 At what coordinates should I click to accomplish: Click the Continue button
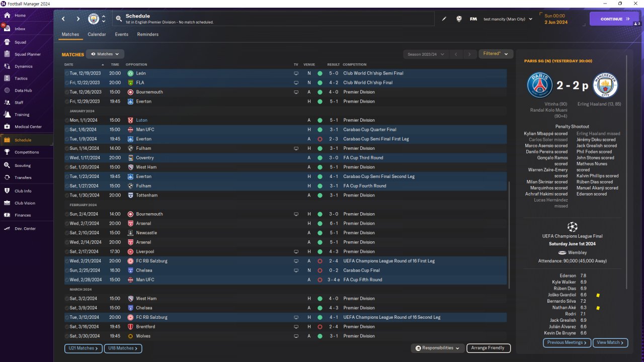click(614, 19)
